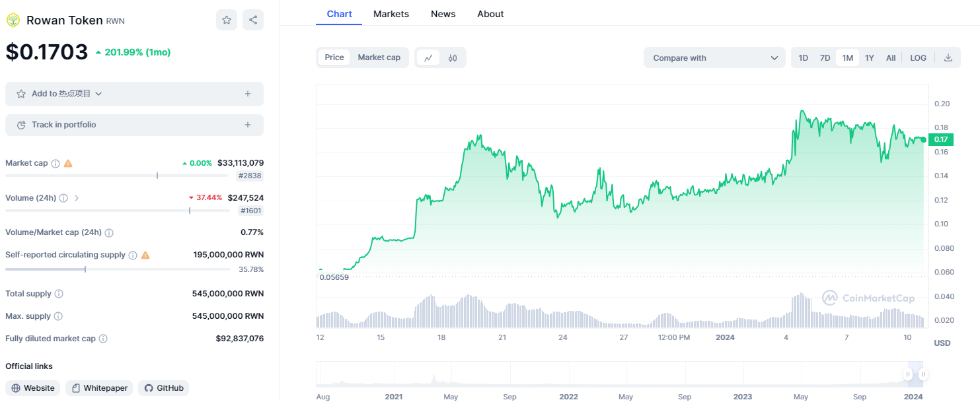Image resolution: width=980 pixels, height=402 pixels.
Task: Open circulating supply info icon
Action: point(133,255)
